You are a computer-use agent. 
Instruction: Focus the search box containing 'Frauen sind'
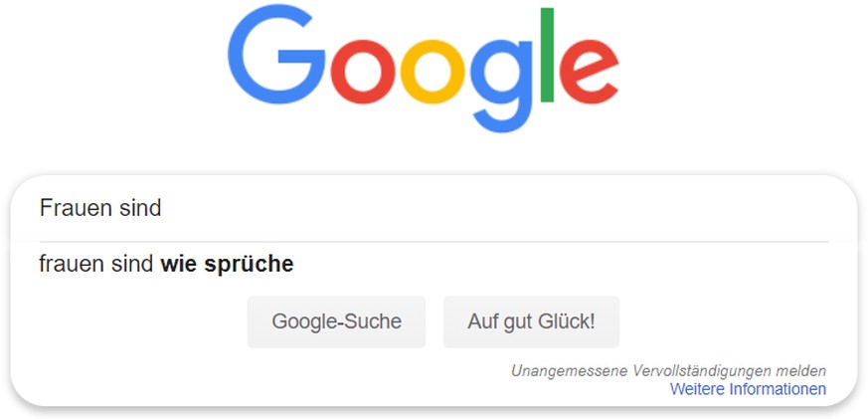434,209
